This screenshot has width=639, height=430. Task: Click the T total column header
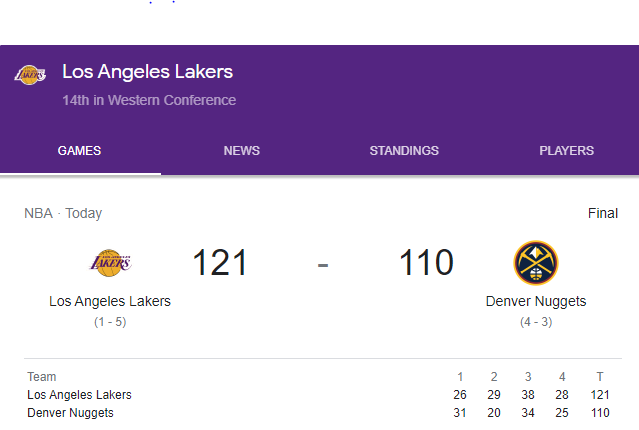[599, 377]
